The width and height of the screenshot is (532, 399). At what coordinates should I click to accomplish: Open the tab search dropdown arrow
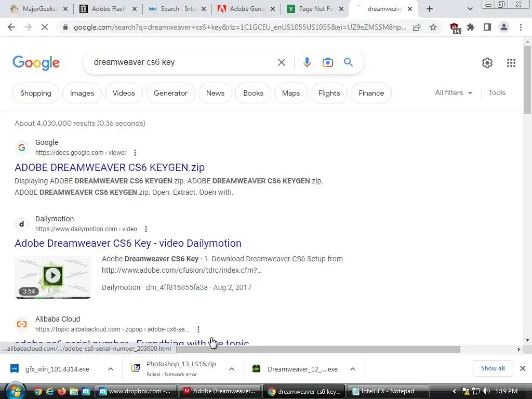pyautogui.click(x=470, y=9)
